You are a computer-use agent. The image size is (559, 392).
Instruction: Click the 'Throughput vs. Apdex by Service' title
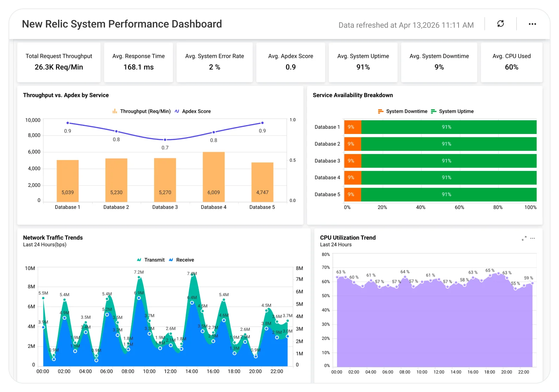click(66, 95)
